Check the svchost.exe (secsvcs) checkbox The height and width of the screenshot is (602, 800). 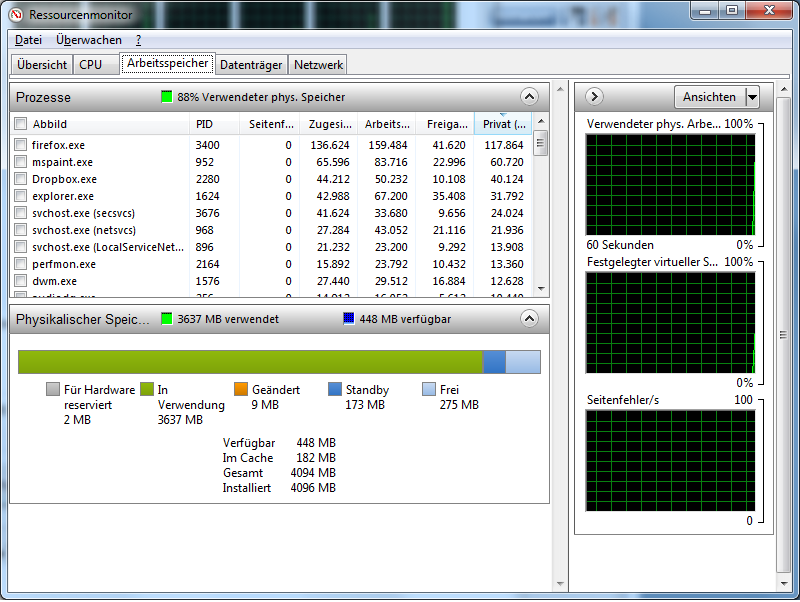(x=20, y=213)
